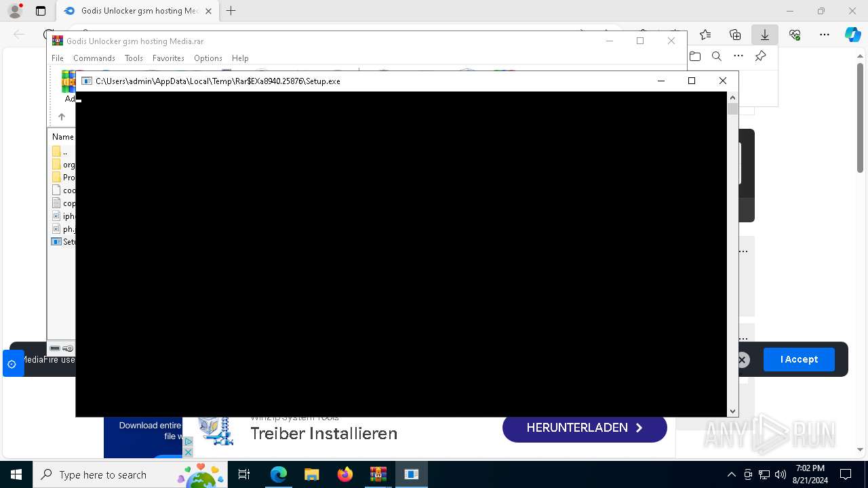The height and width of the screenshot is (488, 868).
Task: Minimize the Setup.exe console window
Action: (x=661, y=81)
